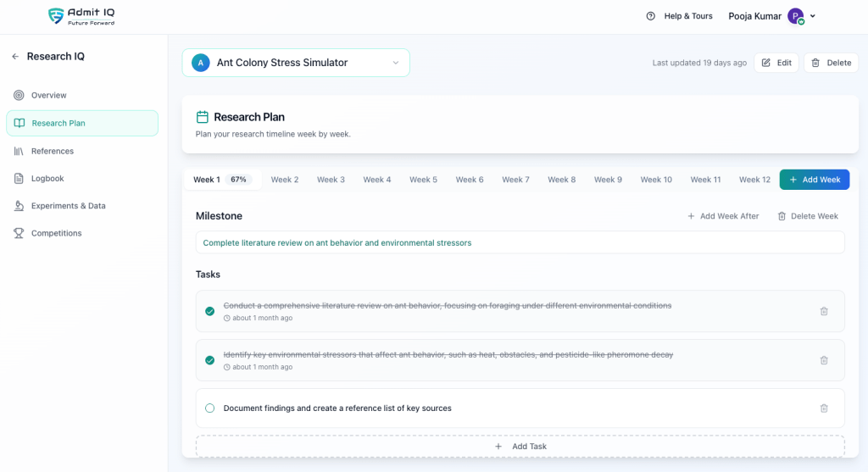The height and width of the screenshot is (472, 868).
Task: Uncheck the comprehensive literature review task
Action: pos(210,311)
